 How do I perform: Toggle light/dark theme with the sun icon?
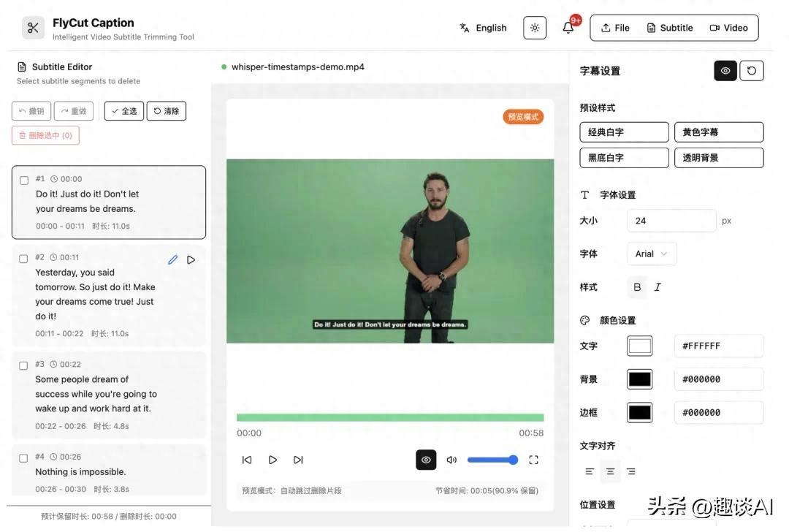(534, 27)
